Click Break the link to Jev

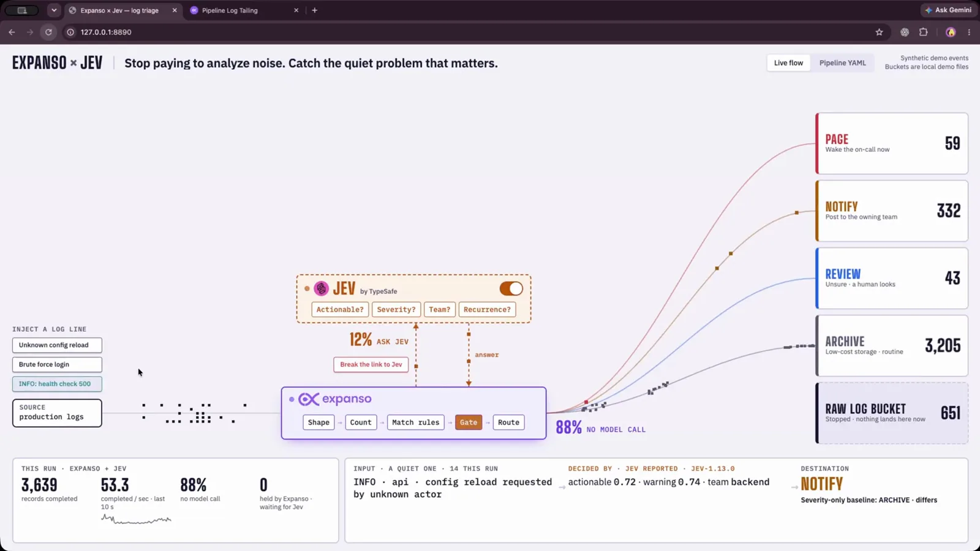point(371,365)
